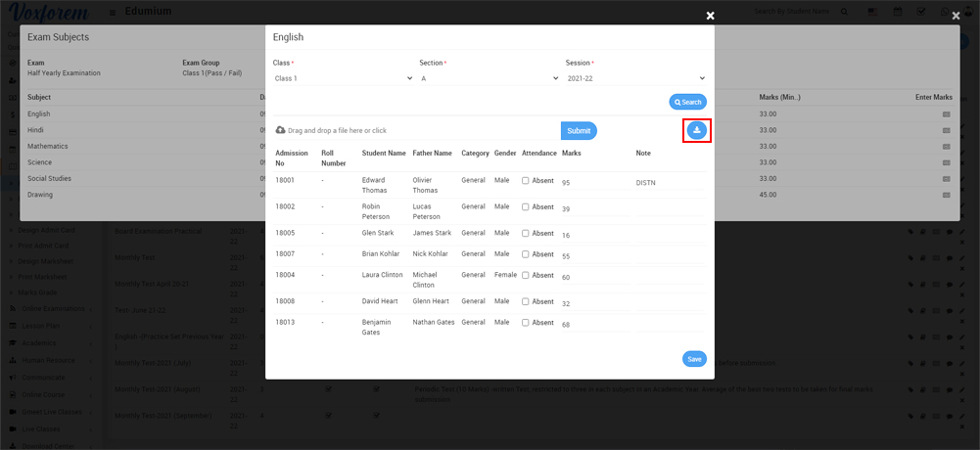Screen dimensions: 980x450
Task: Open the Class dropdown showing Class 1
Action: 341,78
